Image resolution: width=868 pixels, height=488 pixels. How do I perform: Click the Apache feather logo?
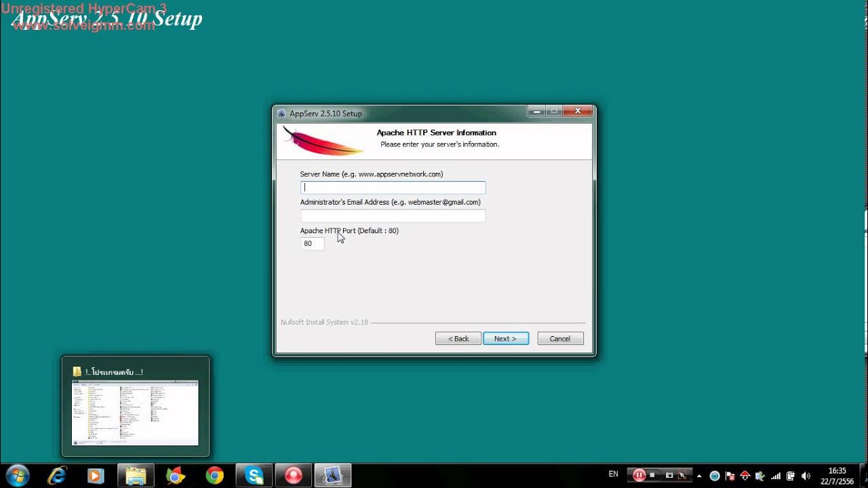coord(323,141)
